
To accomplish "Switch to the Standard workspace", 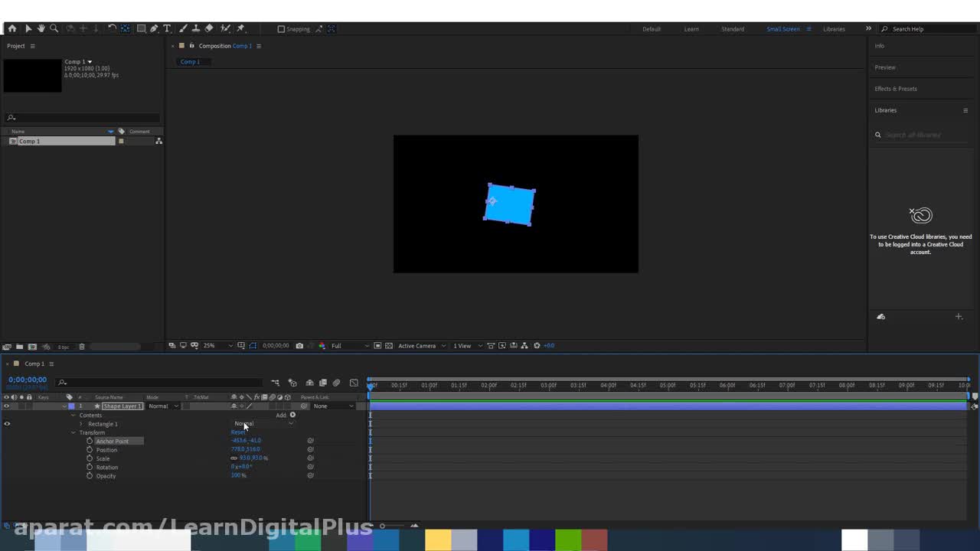I will pyautogui.click(x=732, y=29).
